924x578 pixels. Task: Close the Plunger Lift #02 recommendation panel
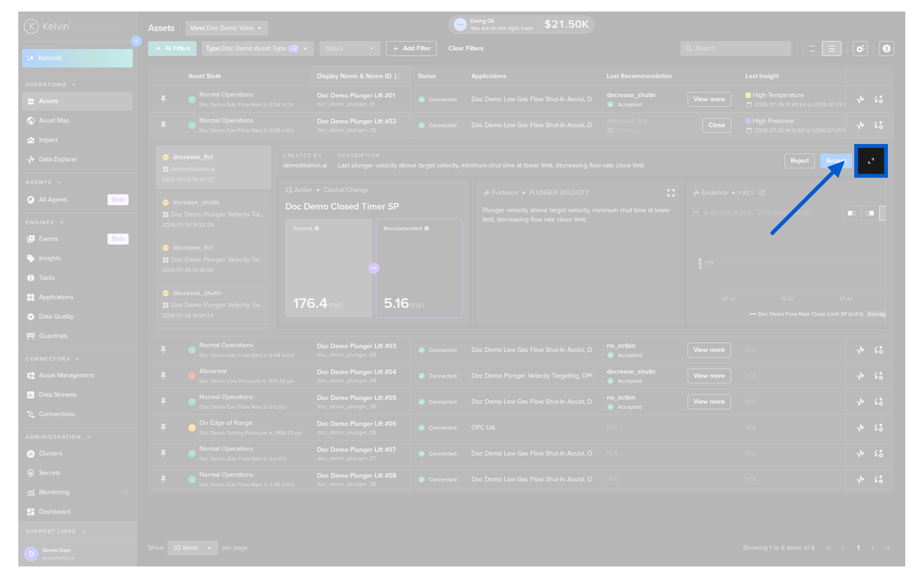click(x=716, y=125)
